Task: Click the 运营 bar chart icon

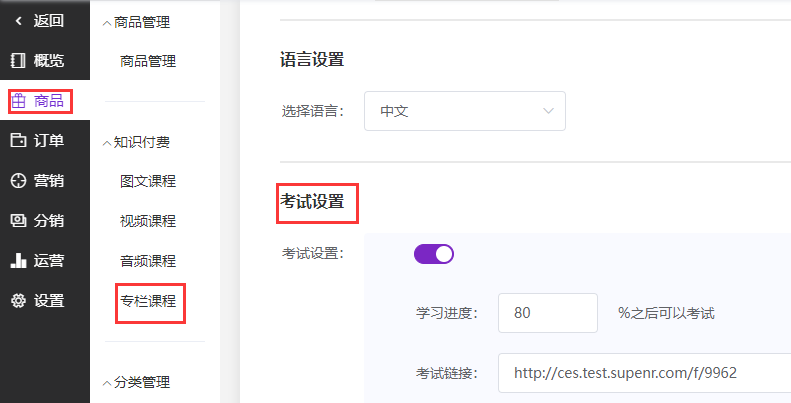Action: pos(18,261)
